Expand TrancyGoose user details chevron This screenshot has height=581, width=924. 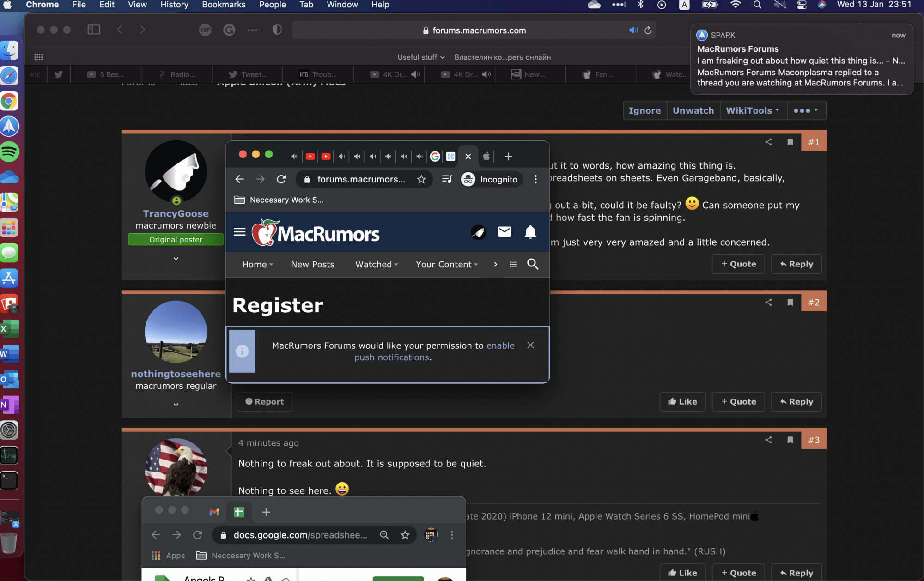pos(176,259)
